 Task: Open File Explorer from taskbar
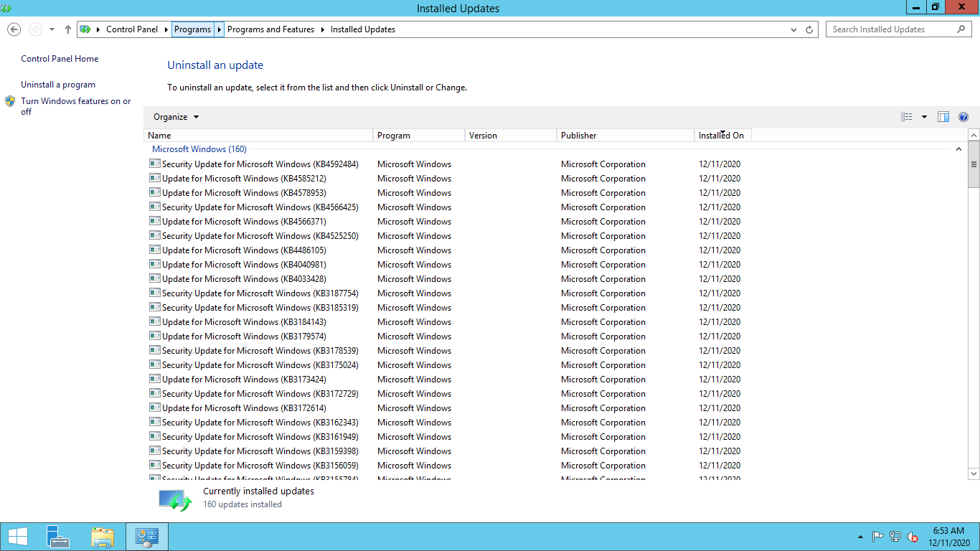103,537
